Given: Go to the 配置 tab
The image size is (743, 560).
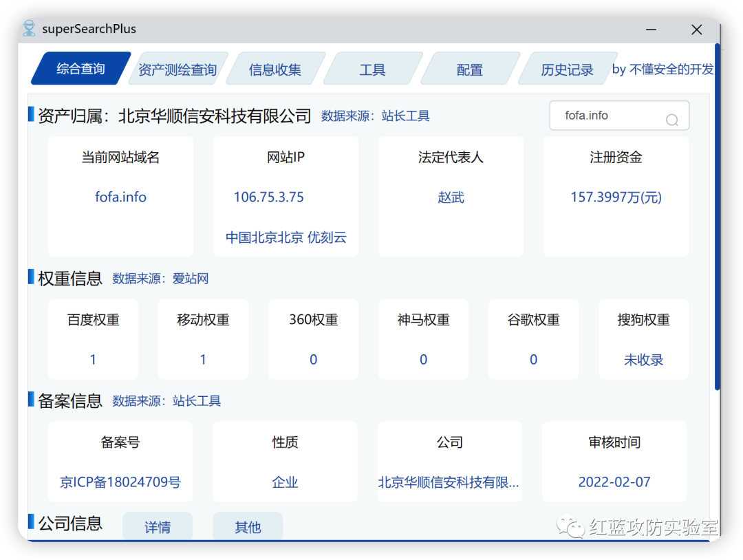Looking at the screenshot, I should pyautogui.click(x=470, y=69).
